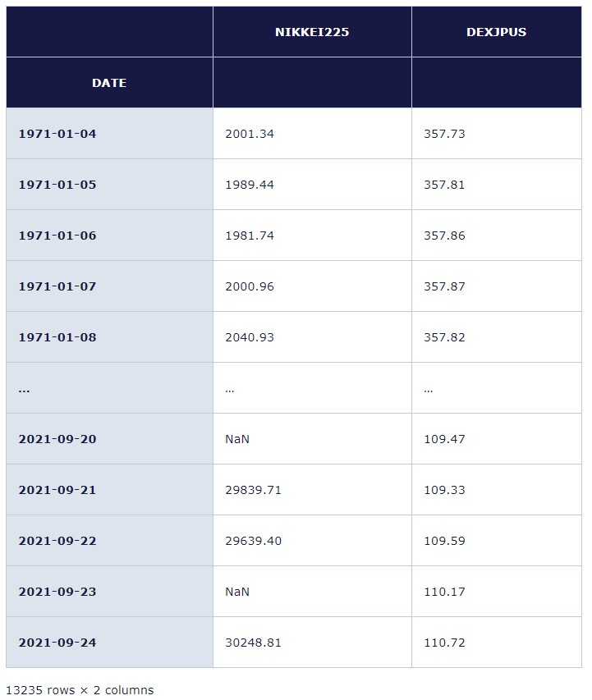Select row label 2021-09-24

coord(57,643)
